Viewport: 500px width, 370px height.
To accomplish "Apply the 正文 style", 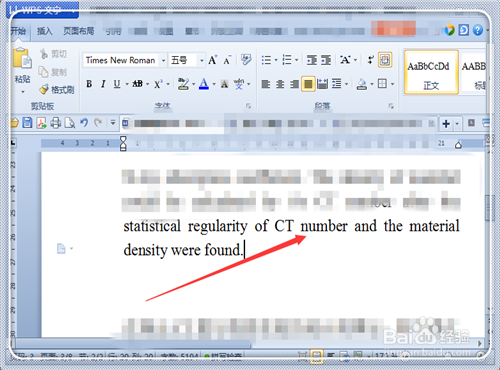I will coord(431,72).
